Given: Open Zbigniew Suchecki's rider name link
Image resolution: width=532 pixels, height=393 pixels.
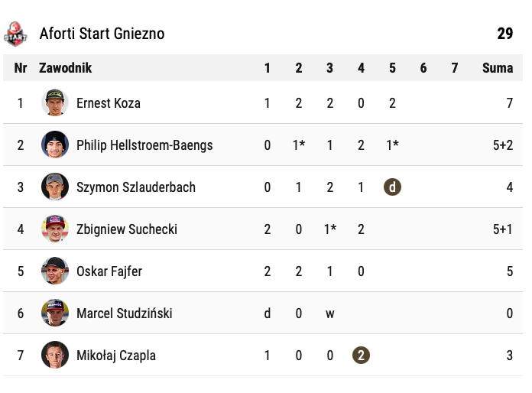Looking at the screenshot, I should 125,229.
